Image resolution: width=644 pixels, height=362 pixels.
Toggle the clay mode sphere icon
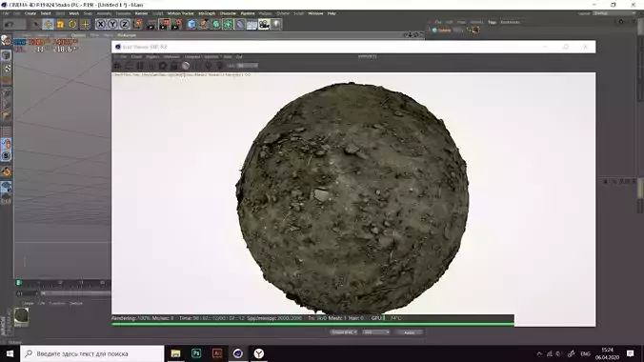[x=186, y=66]
